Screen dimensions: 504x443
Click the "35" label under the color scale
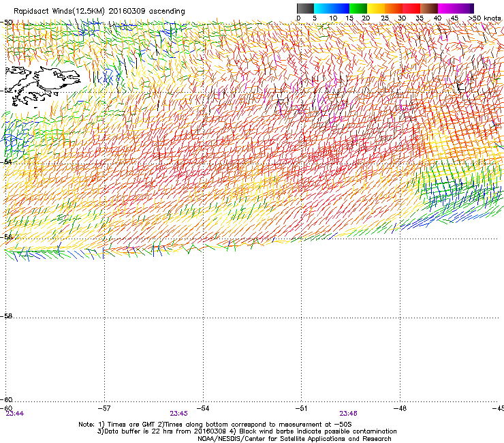(x=420, y=18)
